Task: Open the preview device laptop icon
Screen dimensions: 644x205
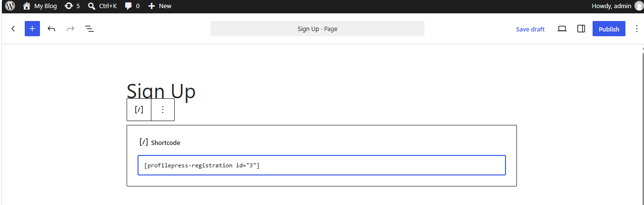Action: pyautogui.click(x=562, y=29)
